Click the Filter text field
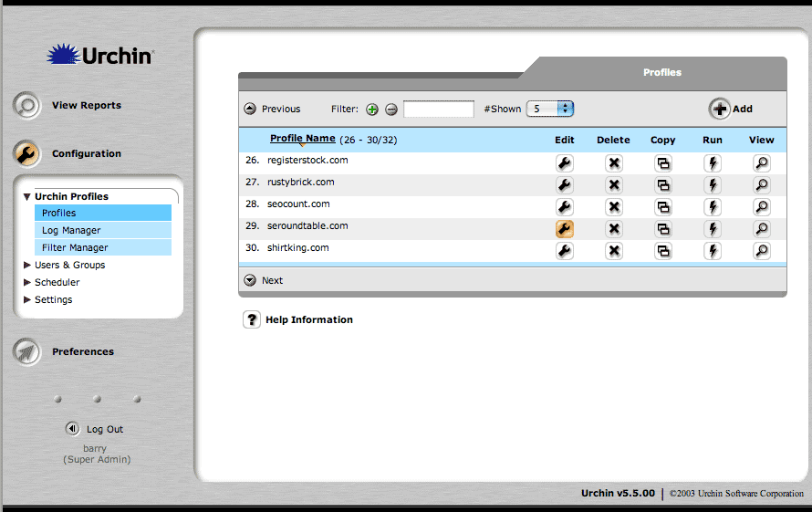Viewport: 812px width, 512px height. pos(439,109)
